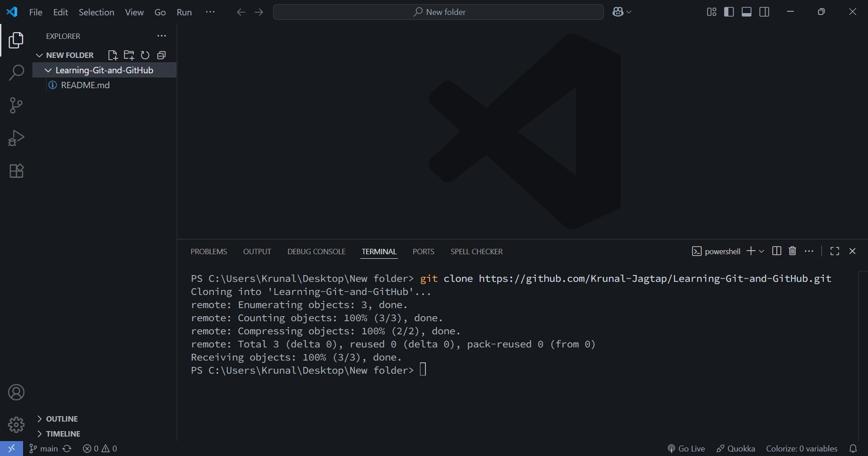Screen dimensions: 868x456
Task: Select the TERMINAL tab
Action: coord(379,252)
